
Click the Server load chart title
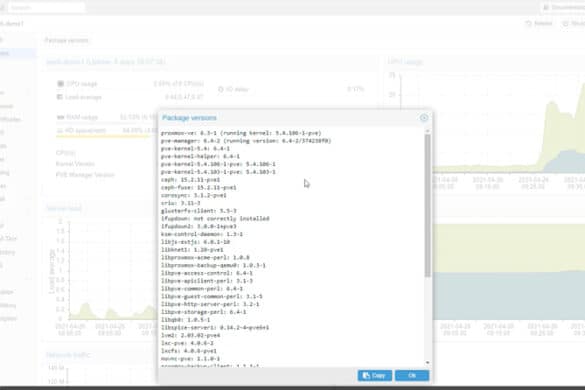[x=64, y=208]
